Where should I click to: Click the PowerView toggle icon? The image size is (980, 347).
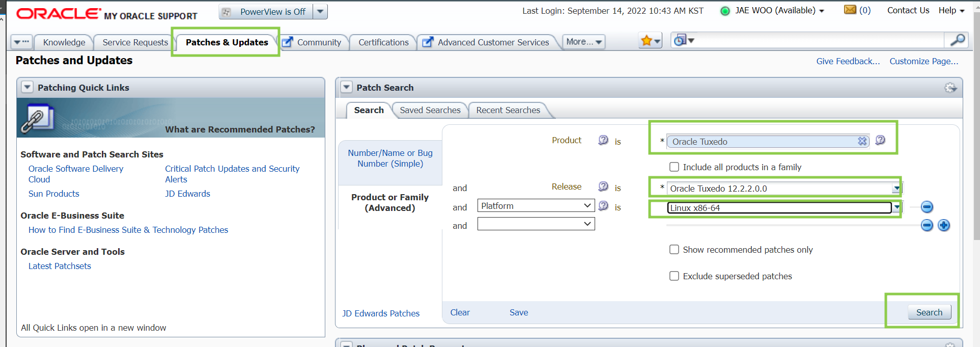(227, 12)
